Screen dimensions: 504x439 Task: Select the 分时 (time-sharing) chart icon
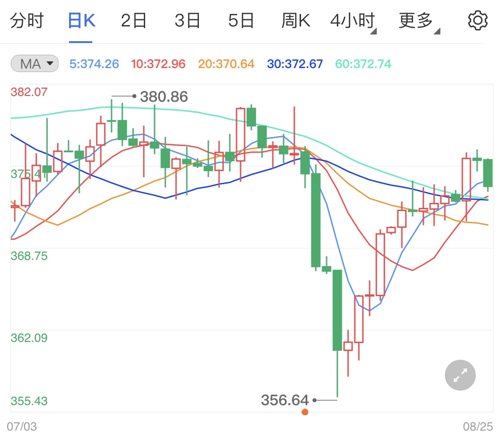click(x=28, y=20)
